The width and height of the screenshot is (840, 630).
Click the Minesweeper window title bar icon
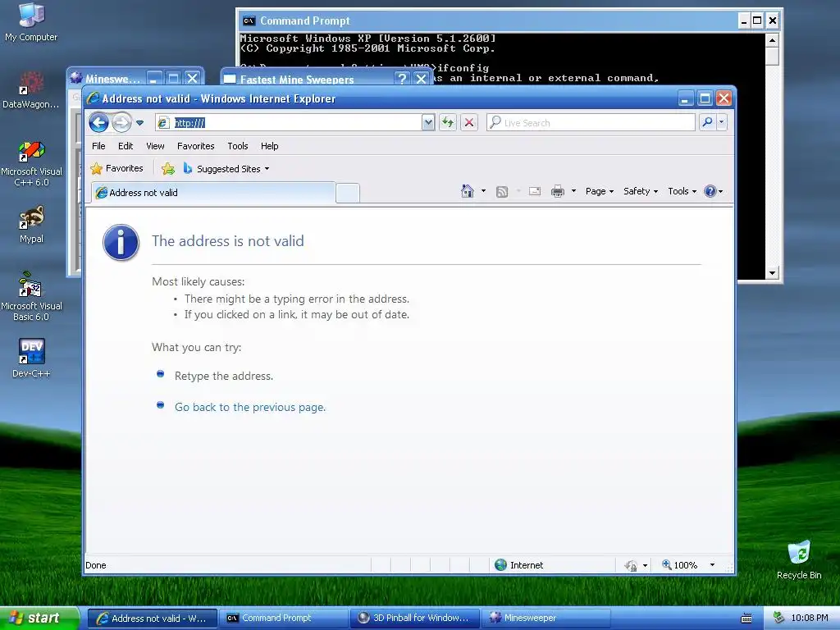(76, 78)
